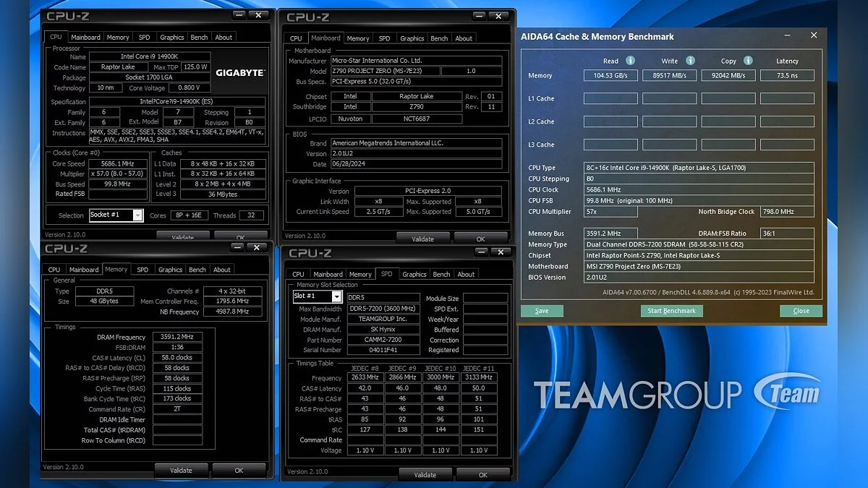Click the info icon next to Read in AIDA64
Viewport: 868px width, 488px height.
[x=630, y=61]
